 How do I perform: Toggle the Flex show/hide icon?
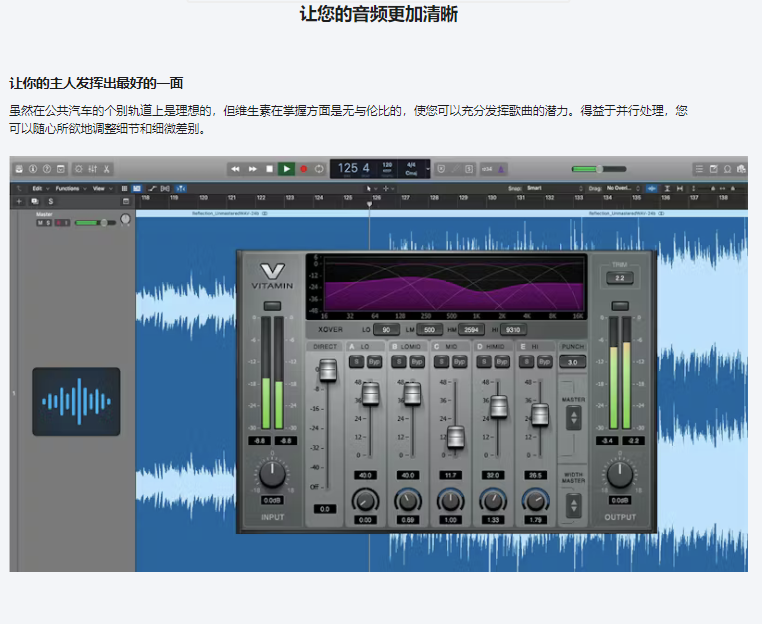coord(165,189)
